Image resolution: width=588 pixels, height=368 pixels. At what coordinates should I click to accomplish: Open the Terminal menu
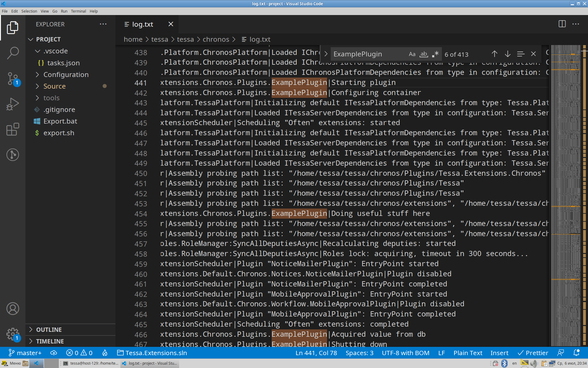pos(78,11)
